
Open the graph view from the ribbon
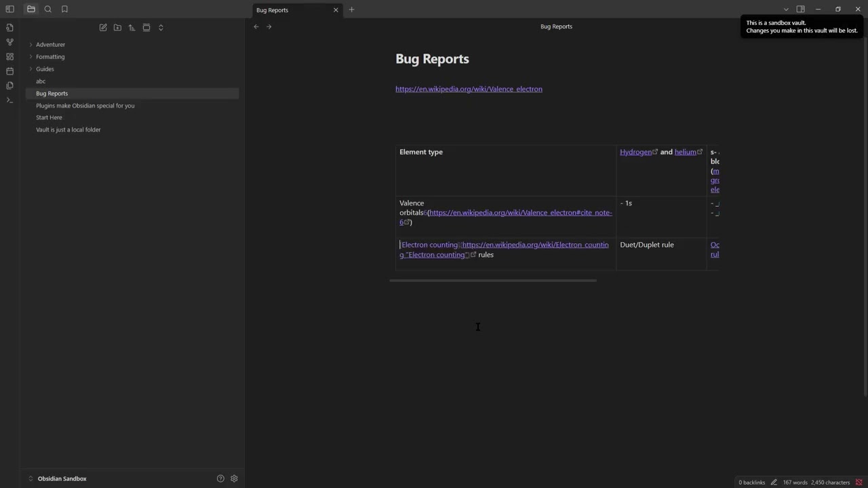point(9,42)
